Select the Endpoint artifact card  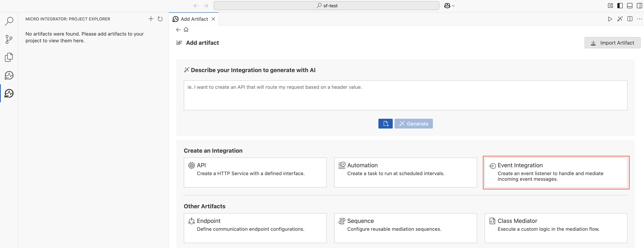pyautogui.click(x=255, y=228)
